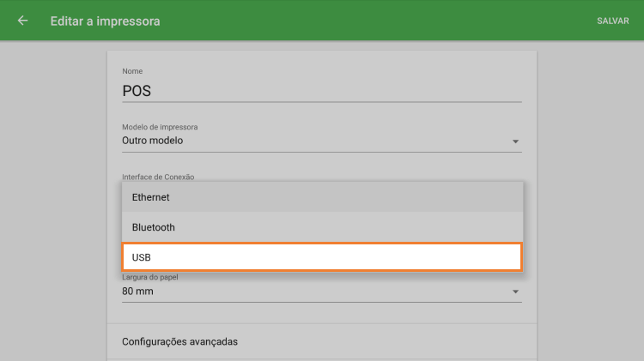Click blank card space beside Configurações avançadas

coord(386,341)
